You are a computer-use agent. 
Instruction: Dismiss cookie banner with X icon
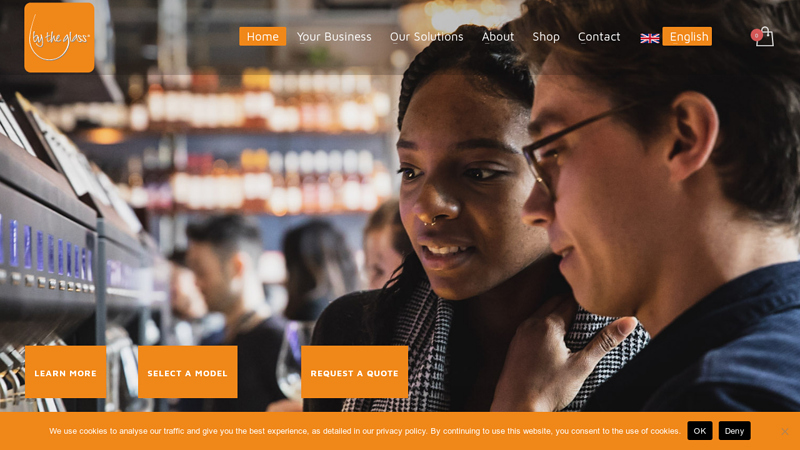tap(784, 432)
